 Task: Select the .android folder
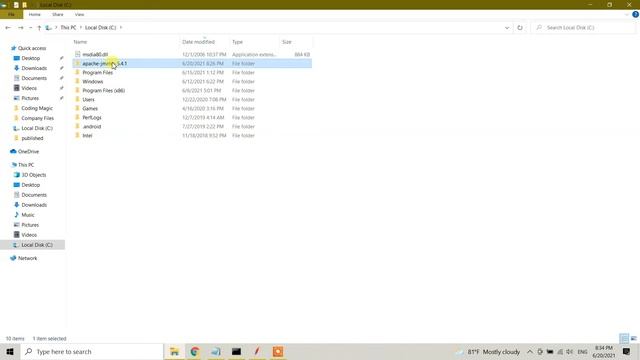click(91, 126)
